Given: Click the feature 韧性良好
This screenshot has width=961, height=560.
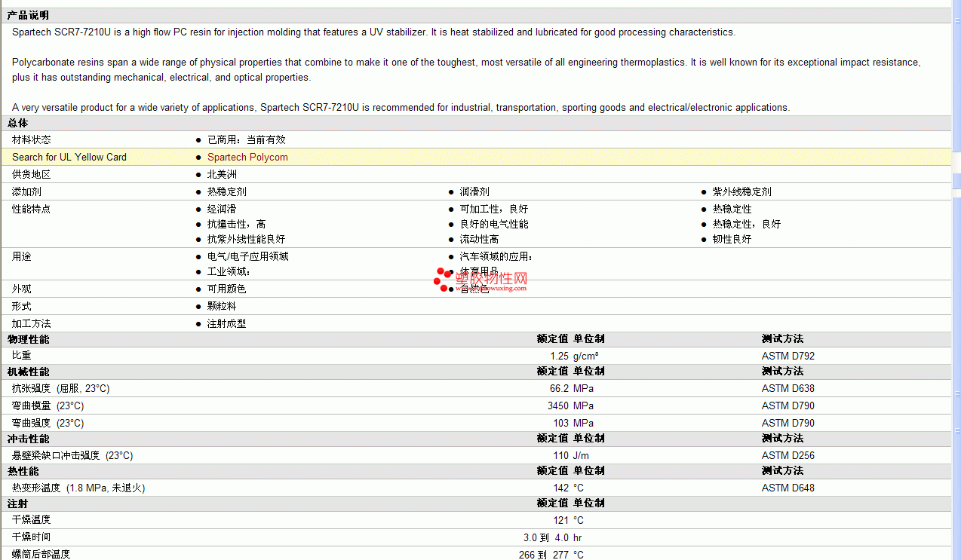Looking at the screenshot, I should coord(732,239).
